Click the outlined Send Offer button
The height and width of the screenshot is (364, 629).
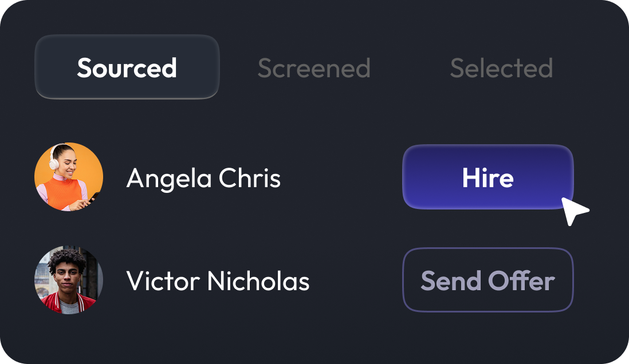(488, 280)
